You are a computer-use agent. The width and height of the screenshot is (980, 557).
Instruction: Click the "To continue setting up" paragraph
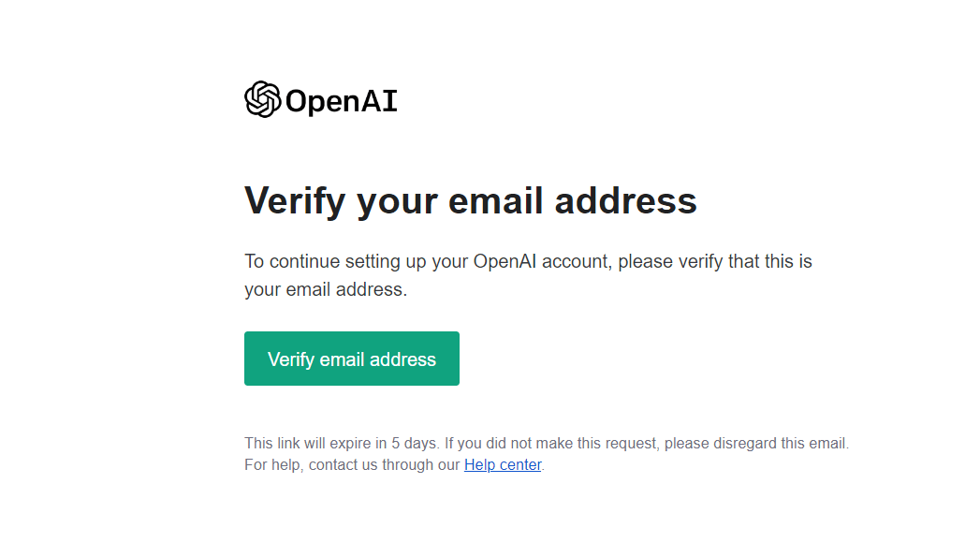528,275
